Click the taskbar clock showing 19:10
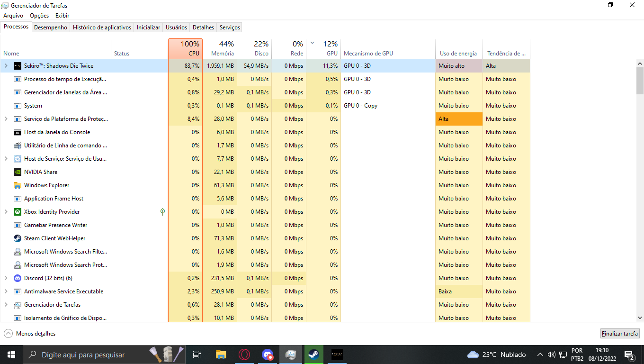This screenshot has height=364, width=644. tap(601, 355)
